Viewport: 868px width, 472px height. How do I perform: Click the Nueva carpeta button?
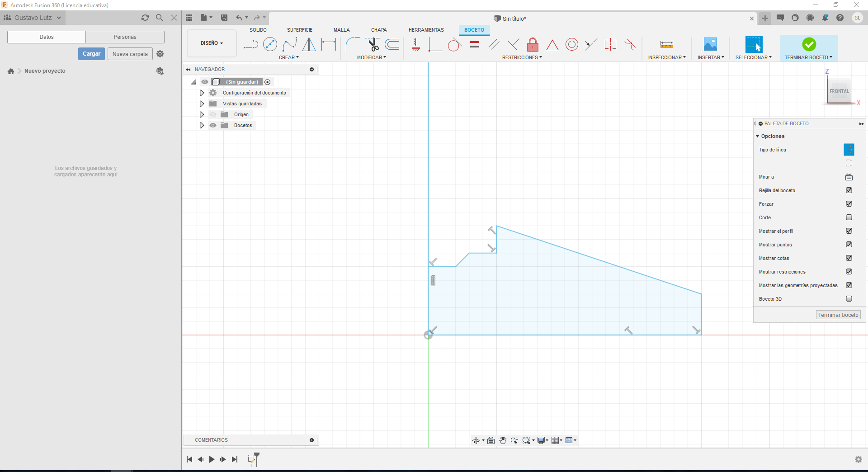click(130, 54)
